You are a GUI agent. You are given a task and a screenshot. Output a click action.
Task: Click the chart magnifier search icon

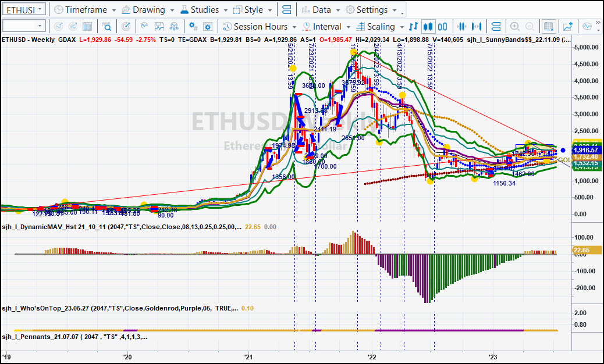[106, 26]
